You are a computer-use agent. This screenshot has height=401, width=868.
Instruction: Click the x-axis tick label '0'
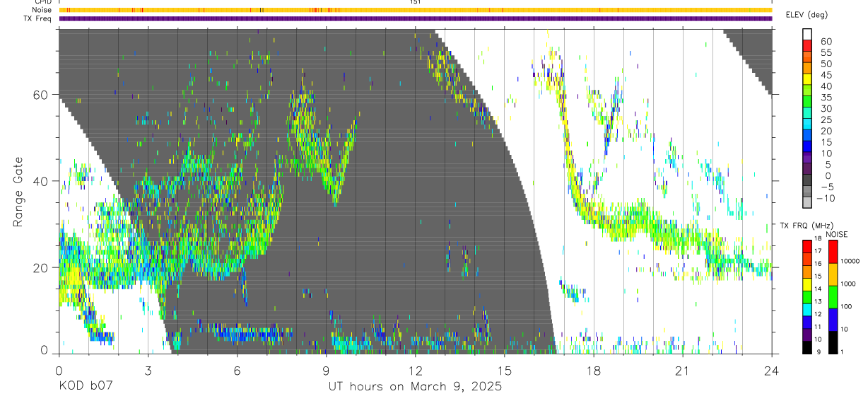(x=59, y=371)
